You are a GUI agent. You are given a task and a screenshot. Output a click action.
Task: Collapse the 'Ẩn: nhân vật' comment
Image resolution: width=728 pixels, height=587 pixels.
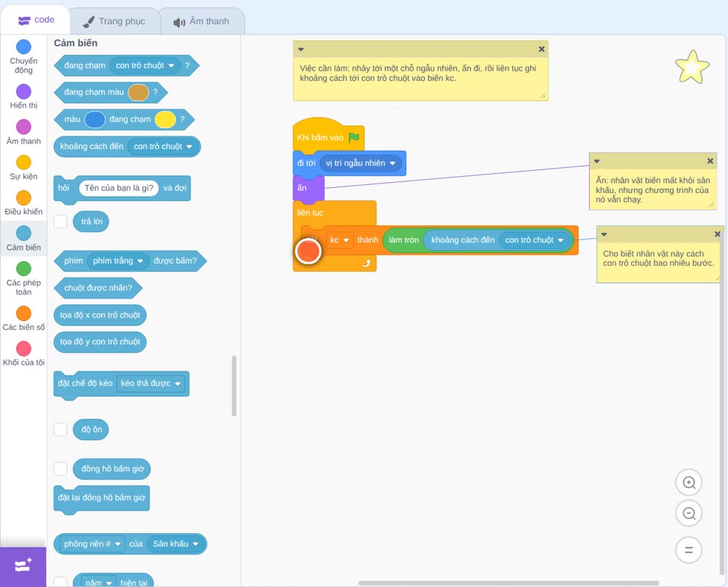click(597, 161)
